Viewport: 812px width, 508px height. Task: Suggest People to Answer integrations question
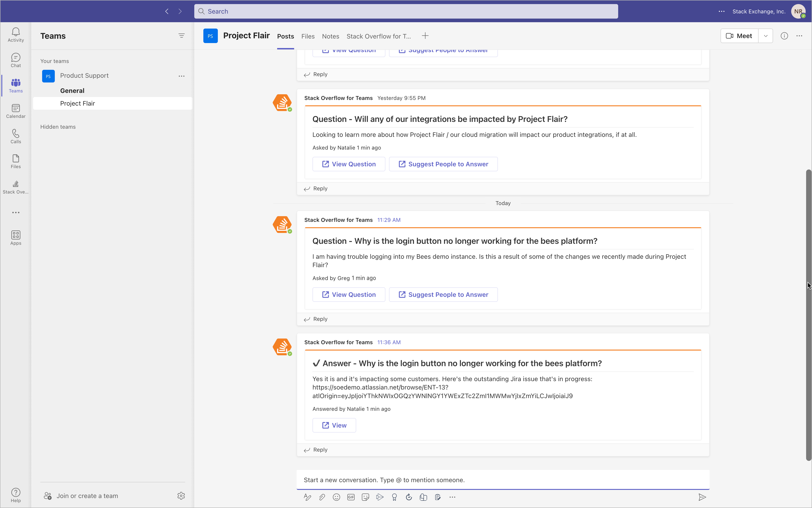tap(443, 164)
